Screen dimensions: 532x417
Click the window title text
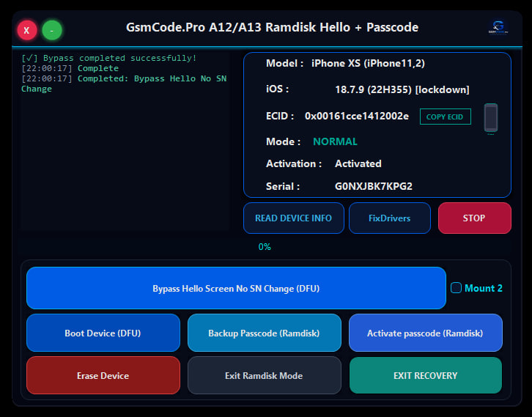(x=272, y=27)
